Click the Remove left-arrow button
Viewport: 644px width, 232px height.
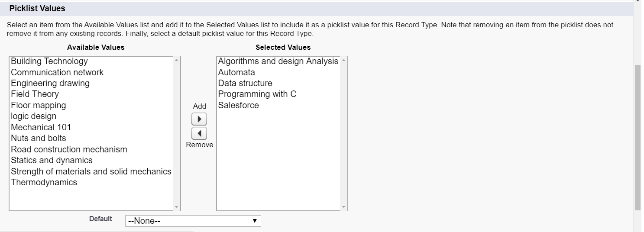coord(199,133)
